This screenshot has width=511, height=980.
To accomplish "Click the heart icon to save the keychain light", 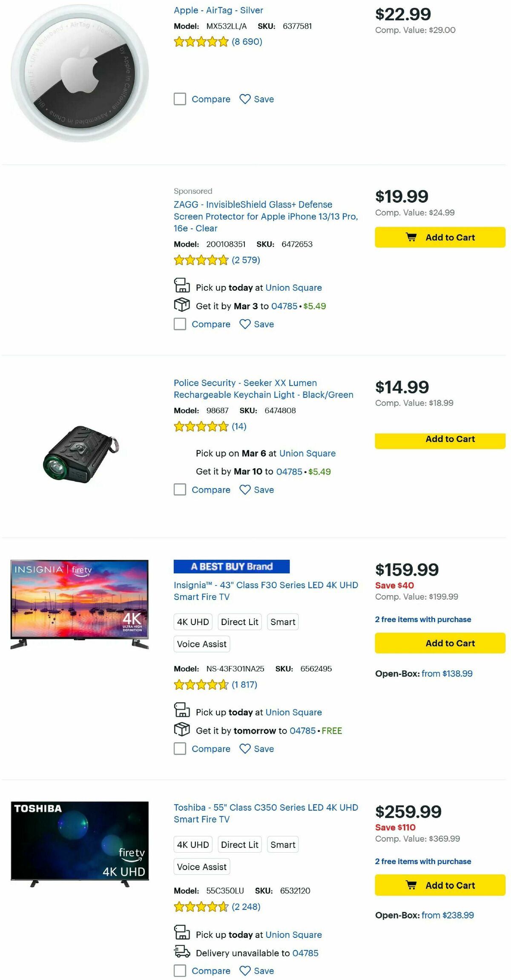I will click(x=244, y=490).
